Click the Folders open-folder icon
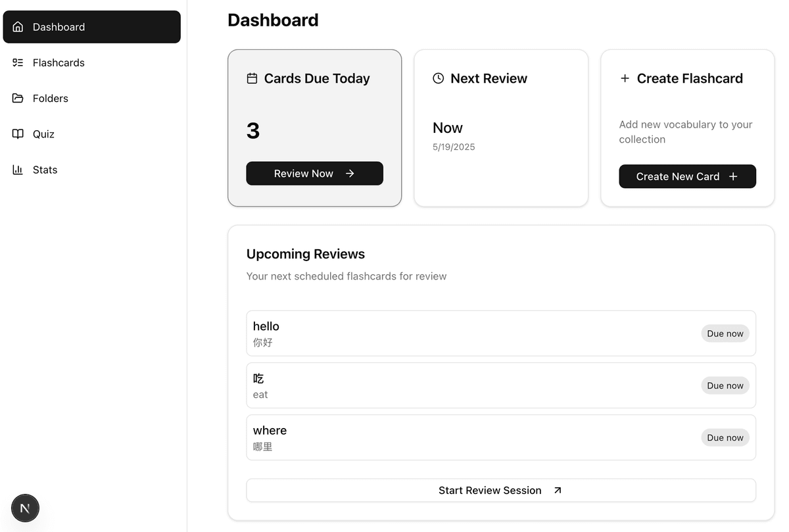Viewport: 789px width, 532px height. click(x=18, y=98)
